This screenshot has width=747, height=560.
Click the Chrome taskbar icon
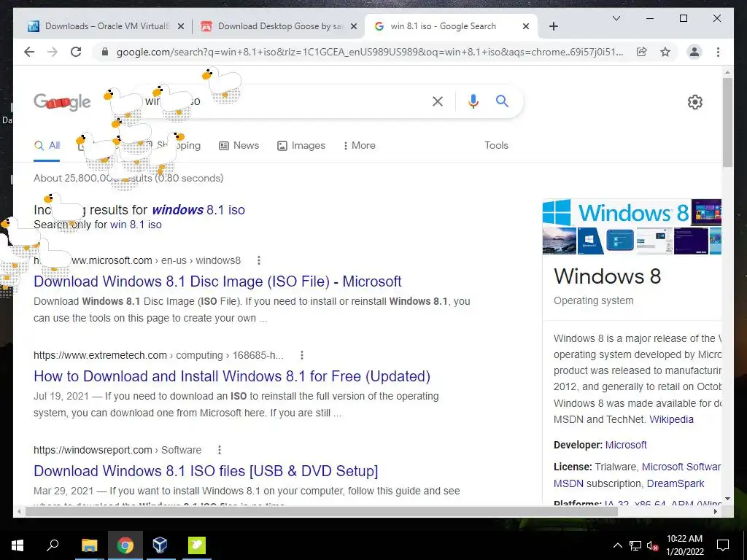coord(125,545)
